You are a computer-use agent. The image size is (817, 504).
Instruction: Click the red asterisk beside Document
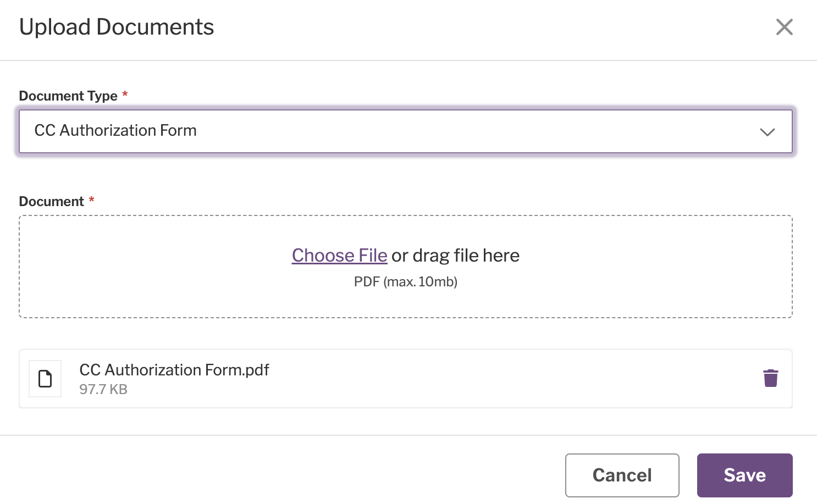click(x=92, y=200)
